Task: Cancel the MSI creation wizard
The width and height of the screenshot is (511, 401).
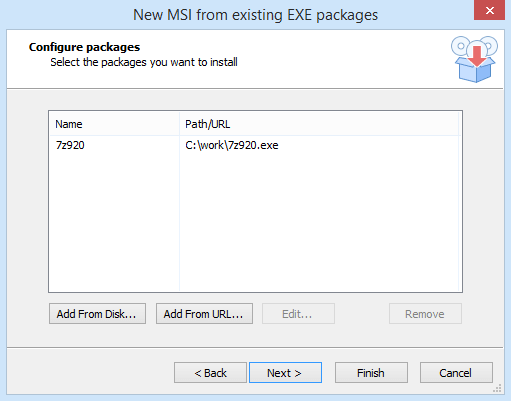Action: coord(456,373)
